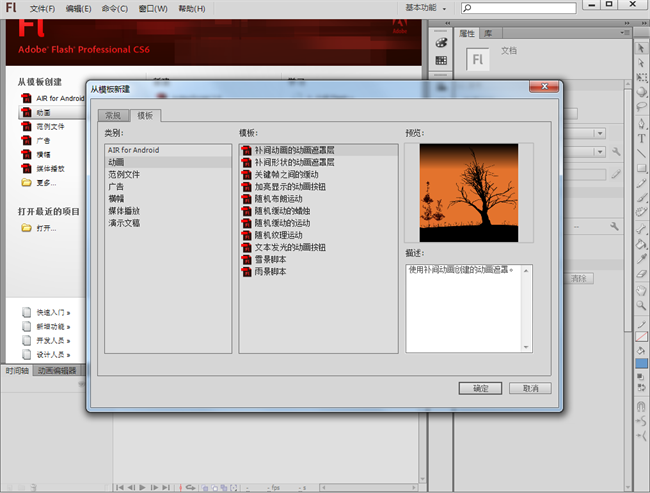
Task: Click the 取消 button
Action: pyautogui.click(x=530, y=389)
